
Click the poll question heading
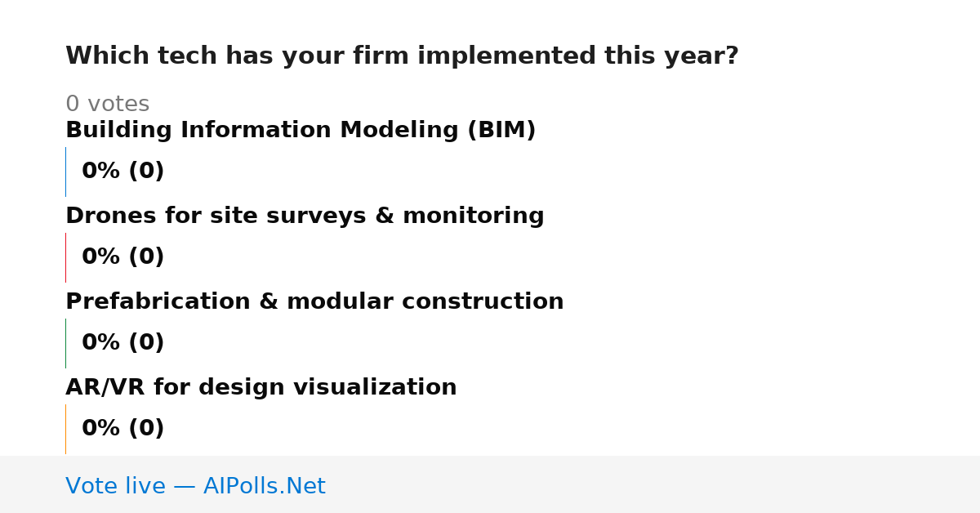tap(402, 56)
